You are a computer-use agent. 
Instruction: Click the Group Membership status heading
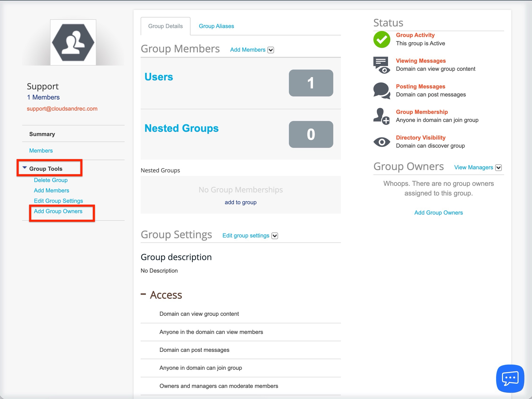tap(422, 112)
